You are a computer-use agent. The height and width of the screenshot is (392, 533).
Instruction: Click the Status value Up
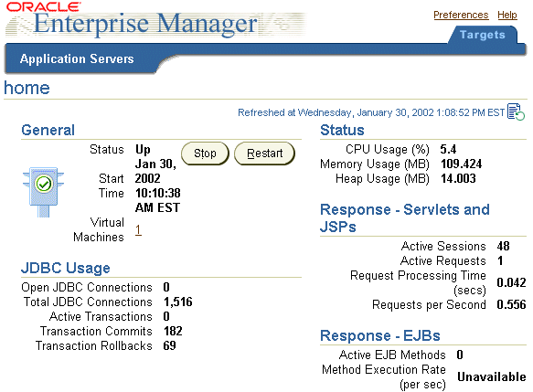click(x=143, y=150)
